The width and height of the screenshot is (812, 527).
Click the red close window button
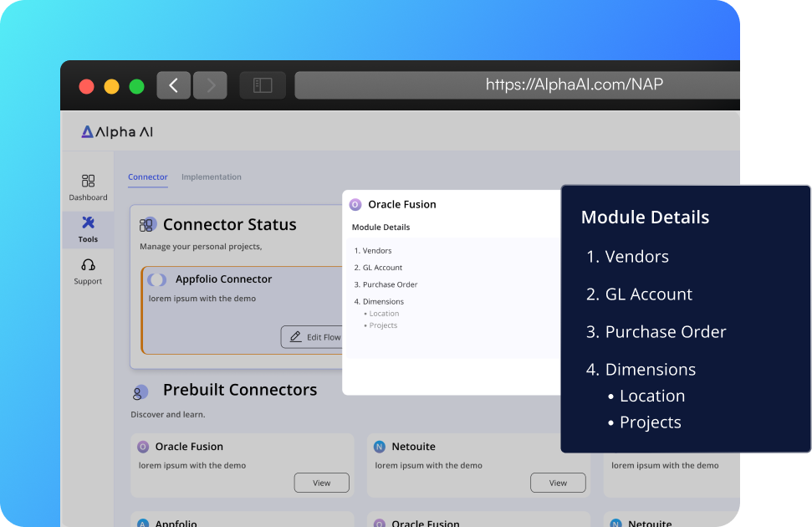(86, 86)
